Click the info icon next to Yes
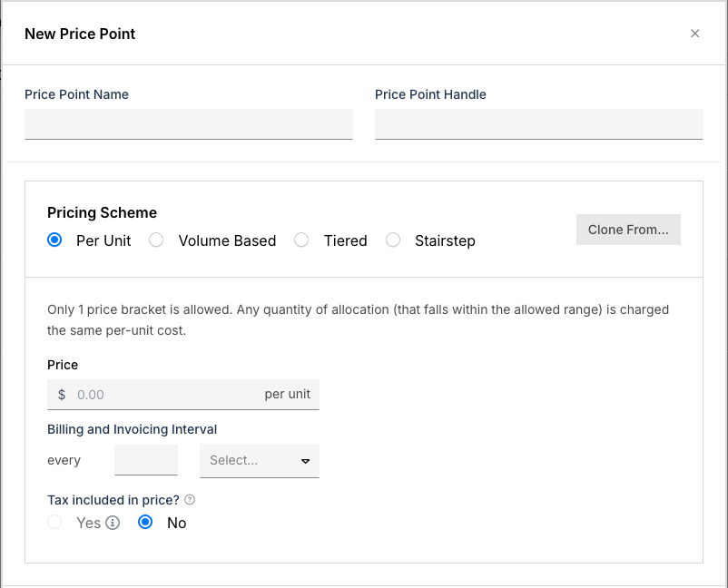The width and height of the screenshot is (728, 588). click(113, 523)
